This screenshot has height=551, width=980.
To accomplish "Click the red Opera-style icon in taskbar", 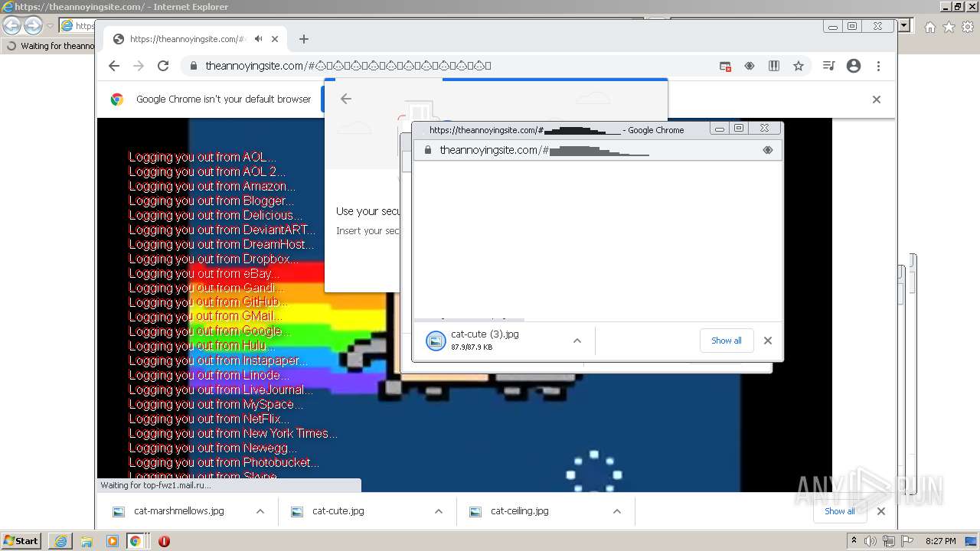I will [164, 541].
